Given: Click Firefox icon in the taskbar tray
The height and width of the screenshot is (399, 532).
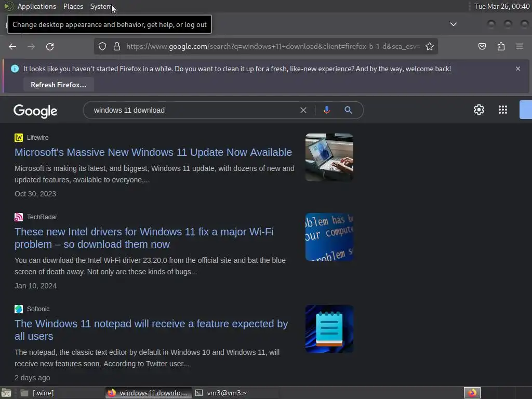Looking at the screenshot, I should pyautogui.click(x=472, y=393).
